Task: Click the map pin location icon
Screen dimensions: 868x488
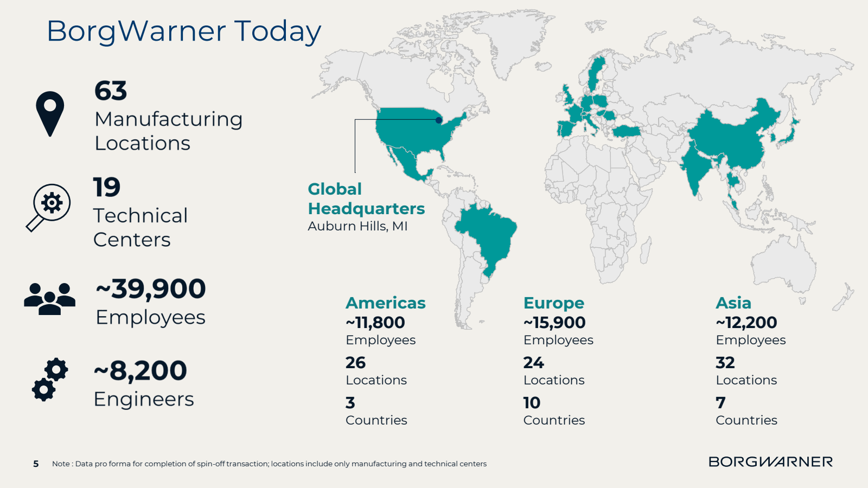Action: pos(50,114)
